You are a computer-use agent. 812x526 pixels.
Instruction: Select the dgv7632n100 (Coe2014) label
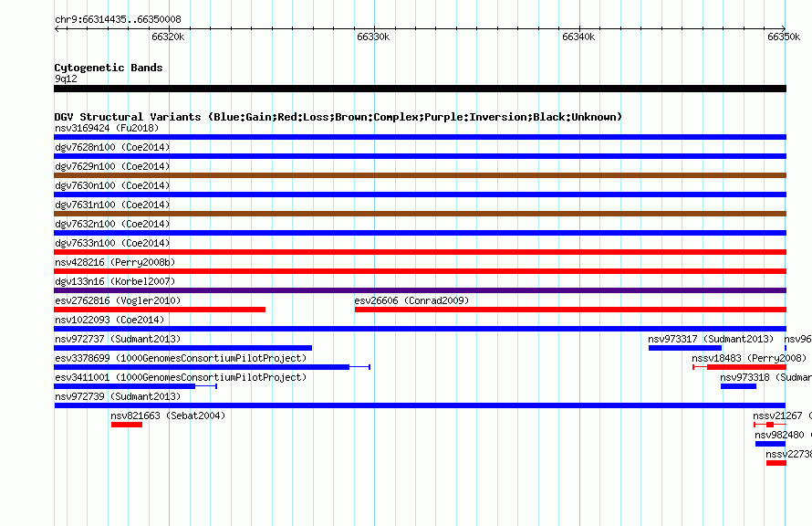[x=112, y=224]
